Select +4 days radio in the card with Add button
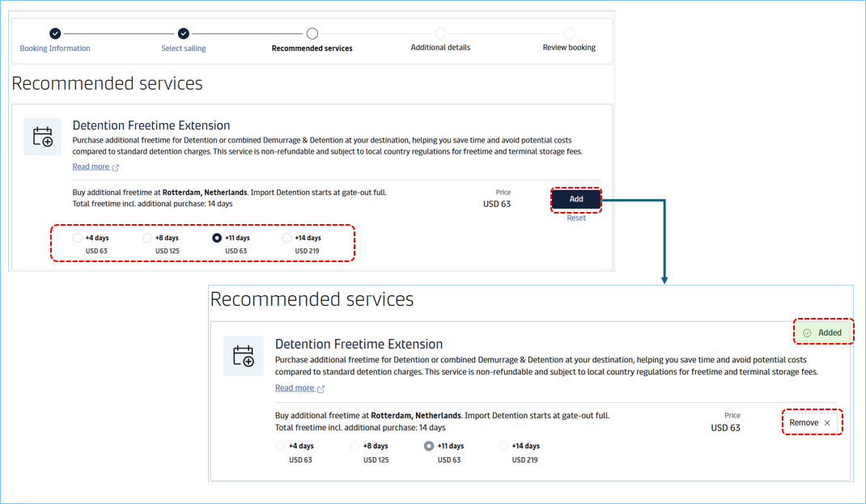 78,238
